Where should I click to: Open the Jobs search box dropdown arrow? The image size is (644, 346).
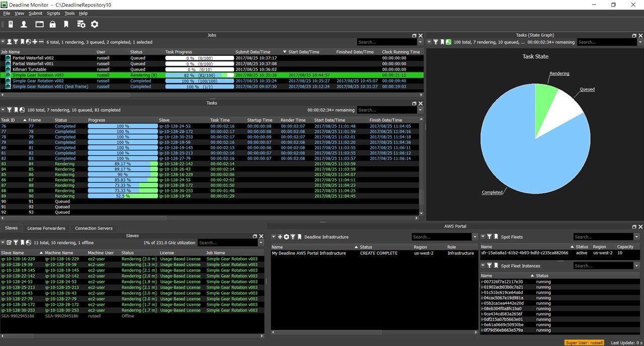coord(421,42)
